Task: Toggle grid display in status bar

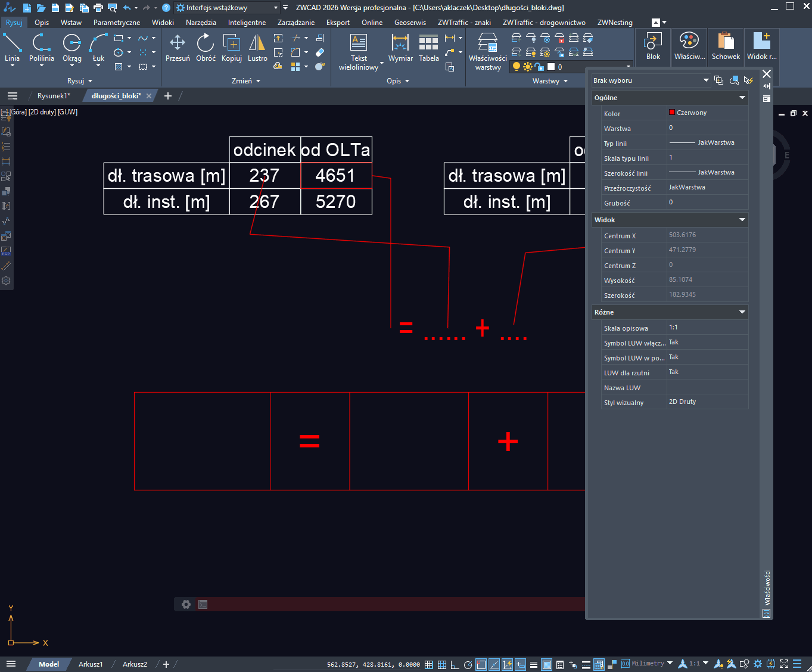Action: point(429,664)
